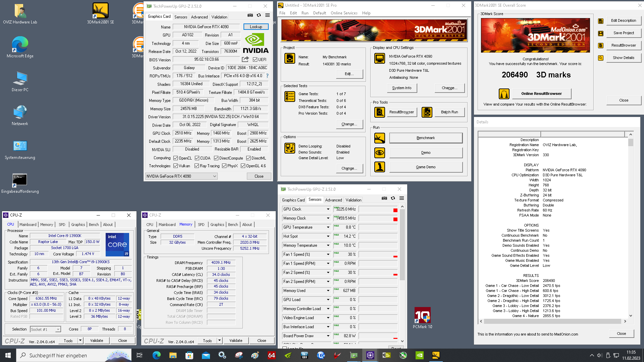Click Online ResultBrowser icon

tap(504, 94)
